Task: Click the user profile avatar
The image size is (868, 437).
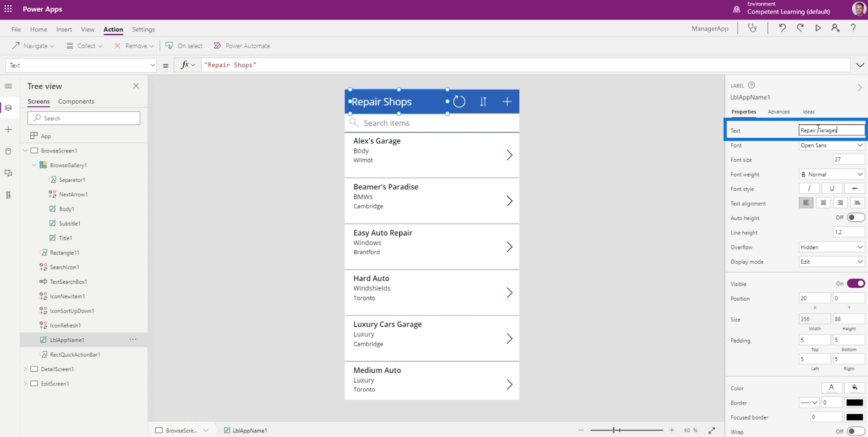Action: [x=859, y=9]
